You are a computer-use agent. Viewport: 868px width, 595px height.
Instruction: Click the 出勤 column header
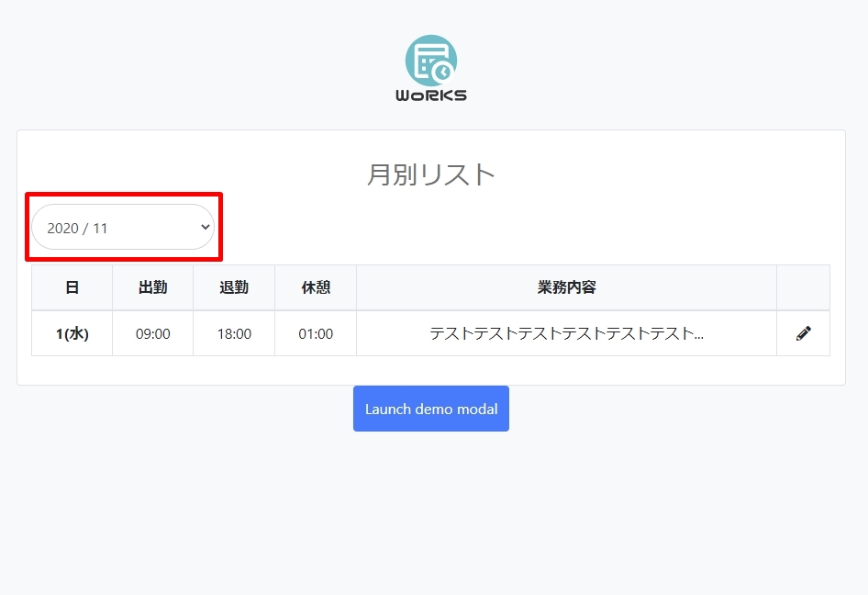(x=153, y=287)
